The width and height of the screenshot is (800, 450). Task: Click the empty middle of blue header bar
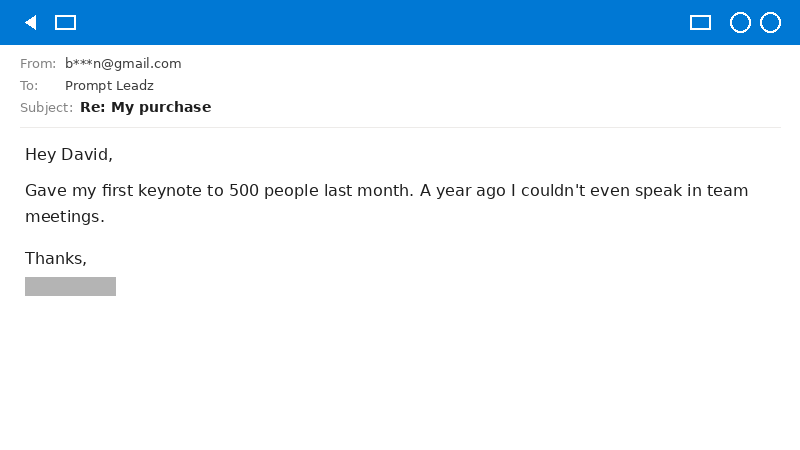[x=380, y=23]
